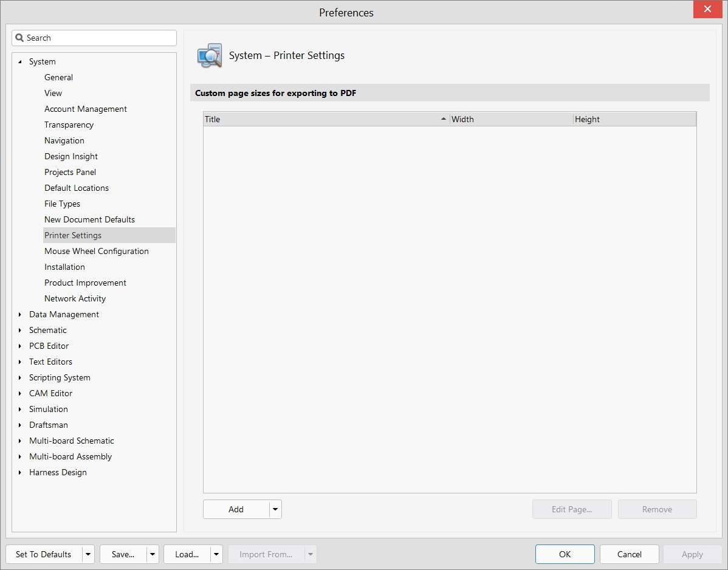Focus the Search input field
Screen dimensions: 728x570
[x=94, y=38]
